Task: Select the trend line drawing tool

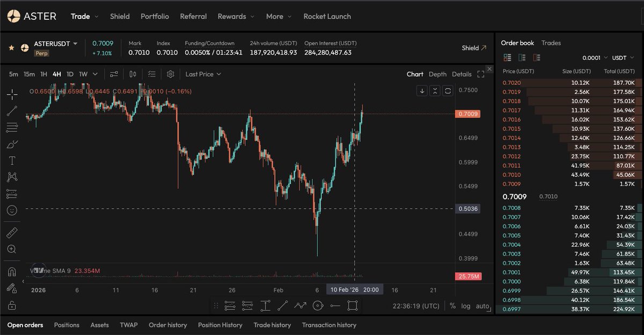Action: [12, 111]
